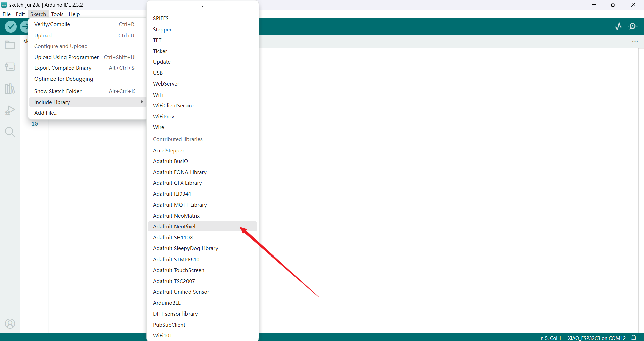Include the Adafruit Unified Sensor library
This screenshot has height=341, width=644.
203,292
